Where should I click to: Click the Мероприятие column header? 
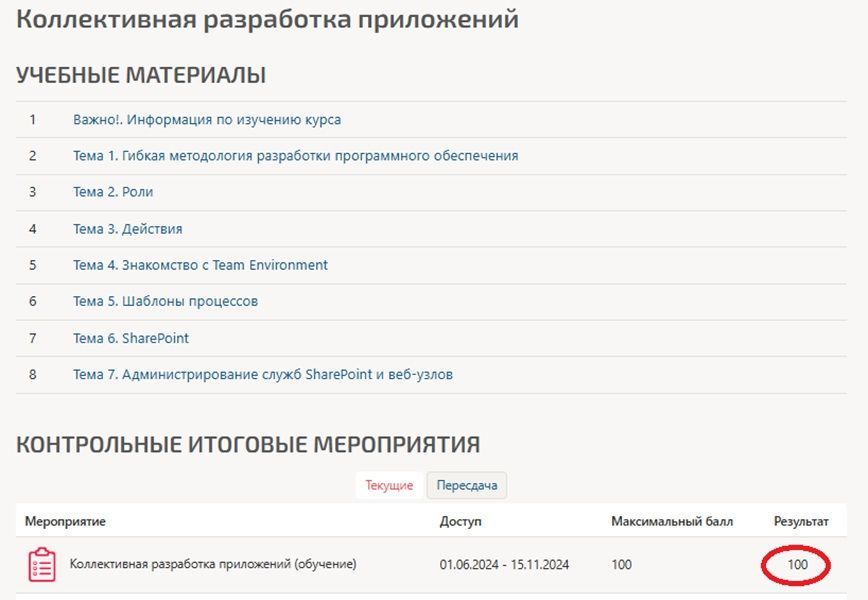[65, 521]
